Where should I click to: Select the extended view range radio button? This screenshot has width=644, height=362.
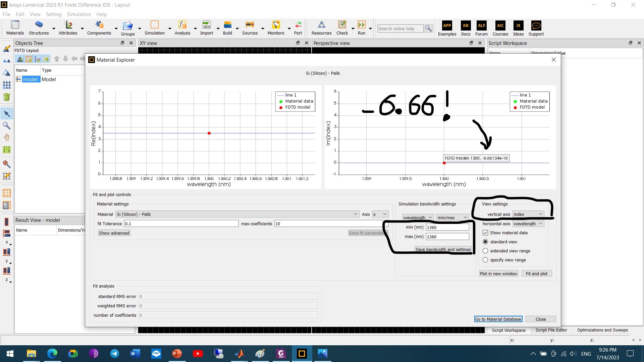[x=485, y=251]
